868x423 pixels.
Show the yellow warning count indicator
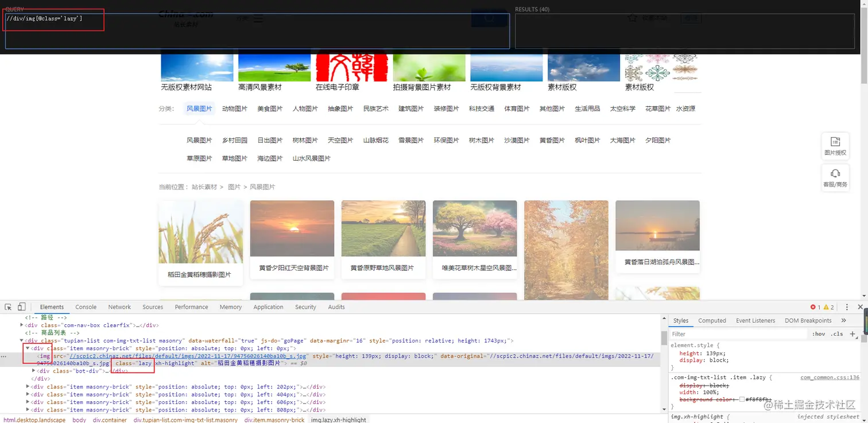pos(828,307)
